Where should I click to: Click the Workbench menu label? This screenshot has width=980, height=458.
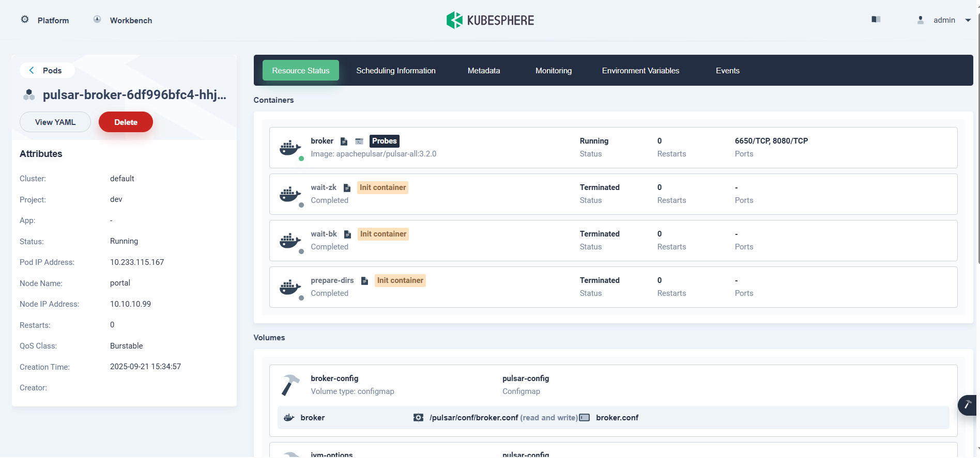coord(131,20)
